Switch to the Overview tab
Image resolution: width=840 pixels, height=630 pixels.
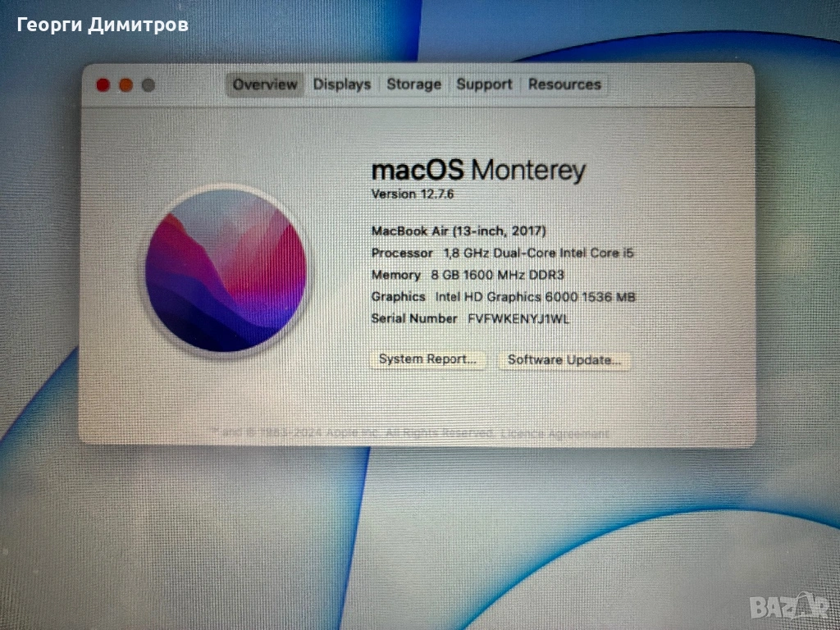pyautogui.click(x=264, y=84)
